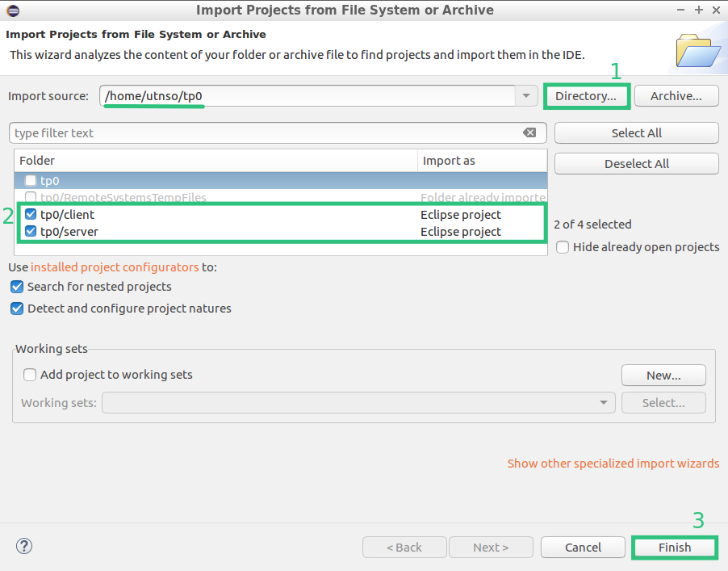The width and height of the screenshot is (728, 571).
Task: Show other specialized import wizards
Action: pyautogui.click(x=613, y=463)
